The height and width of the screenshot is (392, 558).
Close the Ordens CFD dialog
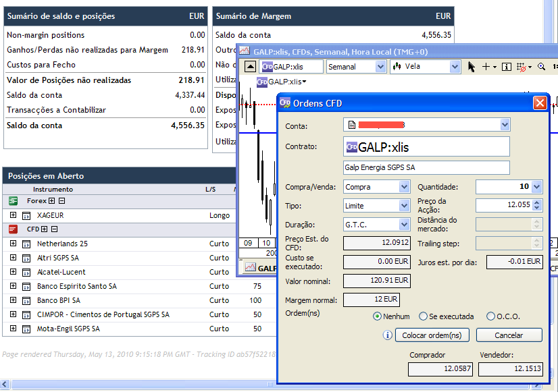(x=540, y=103)
